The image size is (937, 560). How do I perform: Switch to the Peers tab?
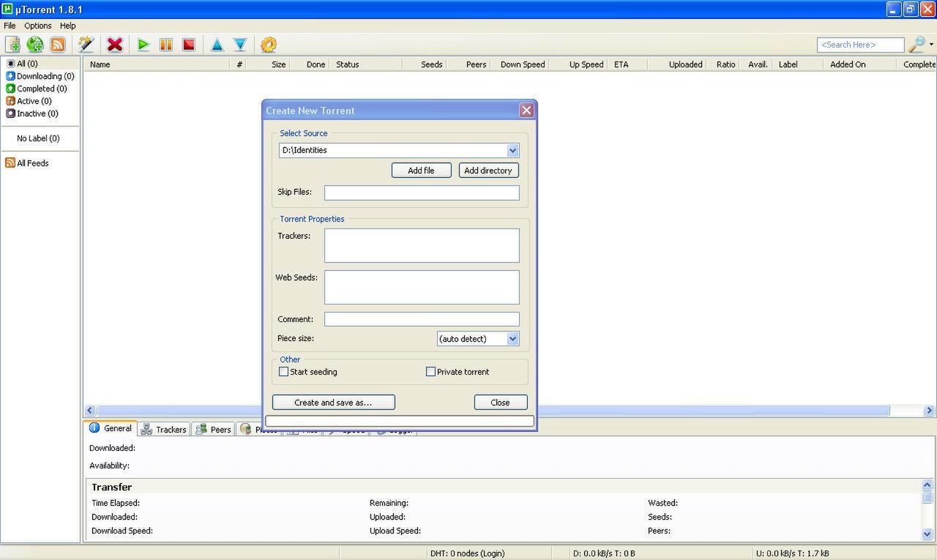point(214,430)
